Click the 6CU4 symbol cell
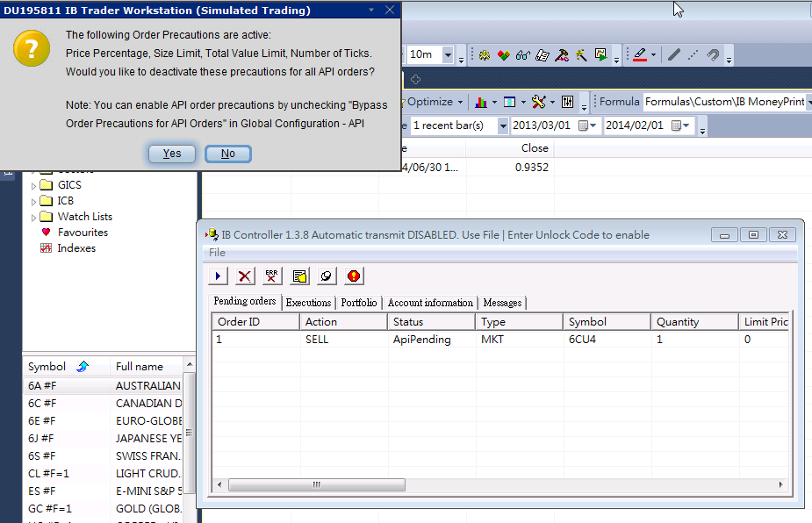 tap(607, 340)
